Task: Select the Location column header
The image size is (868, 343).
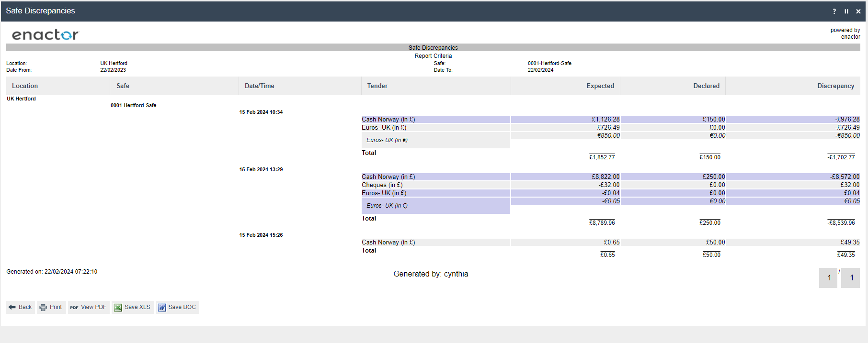Action: [x=25, y=86]
